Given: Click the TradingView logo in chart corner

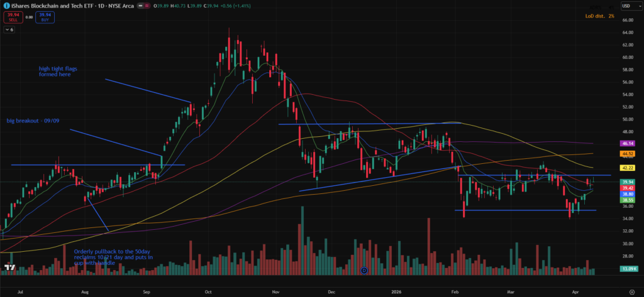Looking at the screenshot, I should coord(9,268).
